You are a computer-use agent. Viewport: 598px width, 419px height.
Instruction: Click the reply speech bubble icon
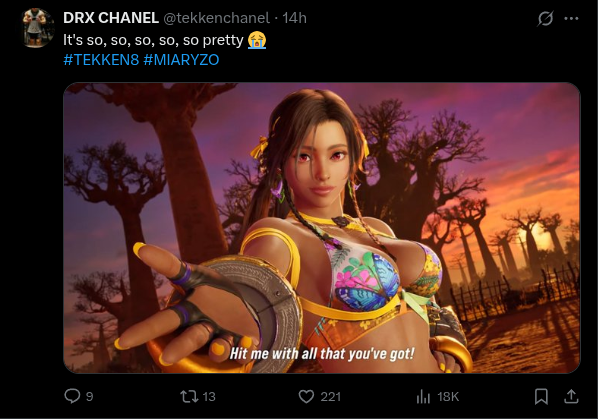(72, 396)
